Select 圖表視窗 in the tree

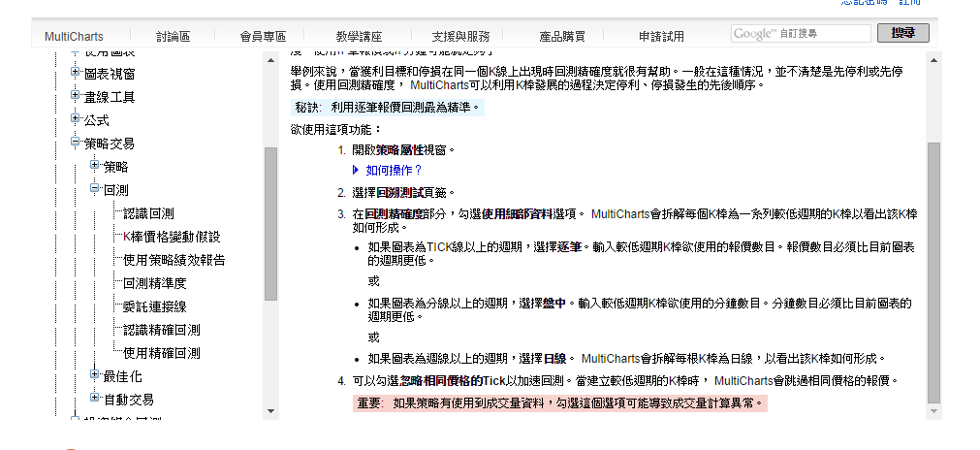click(110, 74)
